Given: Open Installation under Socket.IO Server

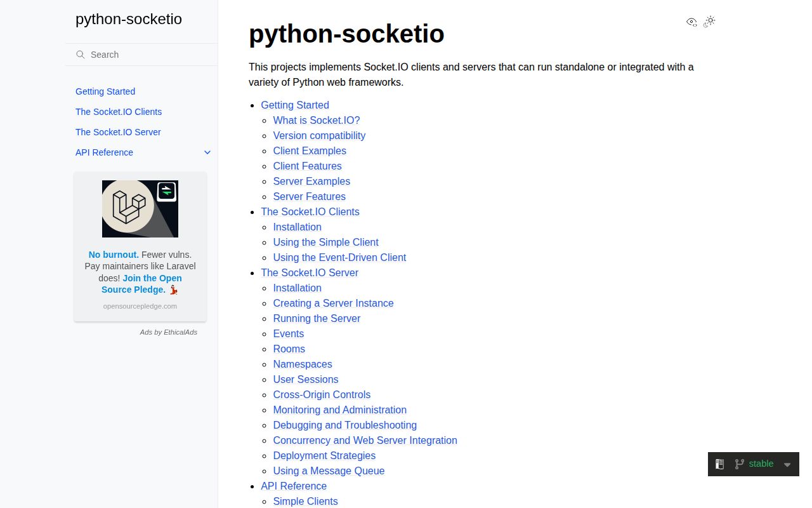Looking at the screenshot, I should (297, 288).
